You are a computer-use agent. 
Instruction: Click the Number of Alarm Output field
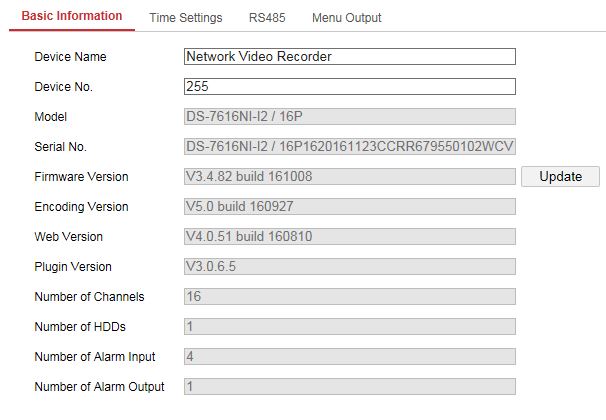pos(349,387)
